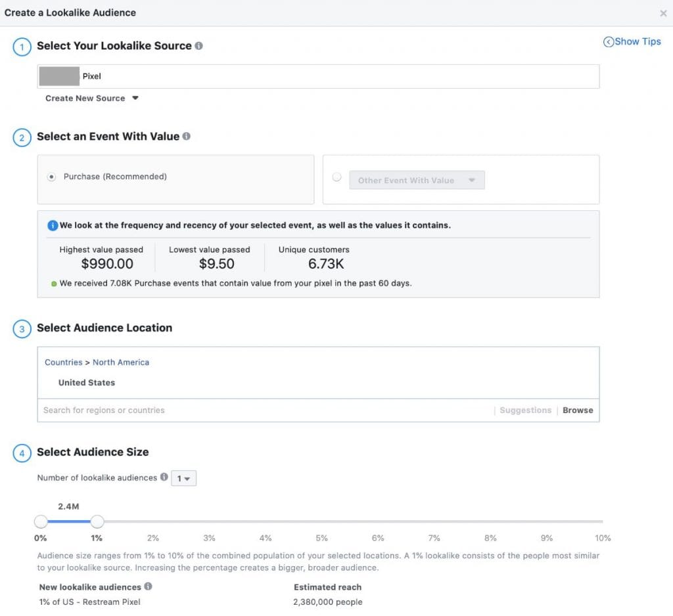Click info icon beside Select an Event With Value

click(x=187, y=137)
